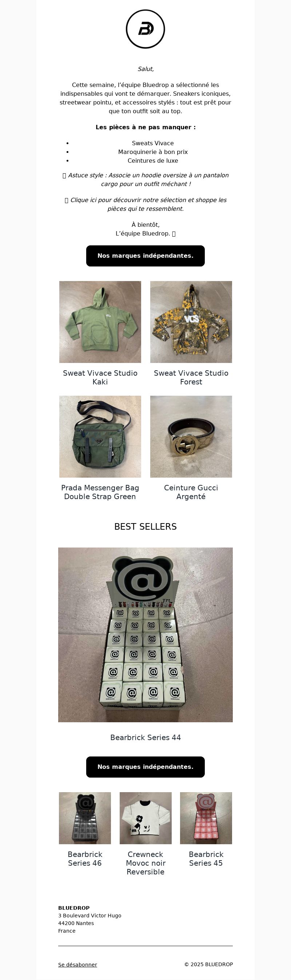Open the Ceinture Gucci belt image
The height and width of the screenshot is (980, 291).
[191, 436]
